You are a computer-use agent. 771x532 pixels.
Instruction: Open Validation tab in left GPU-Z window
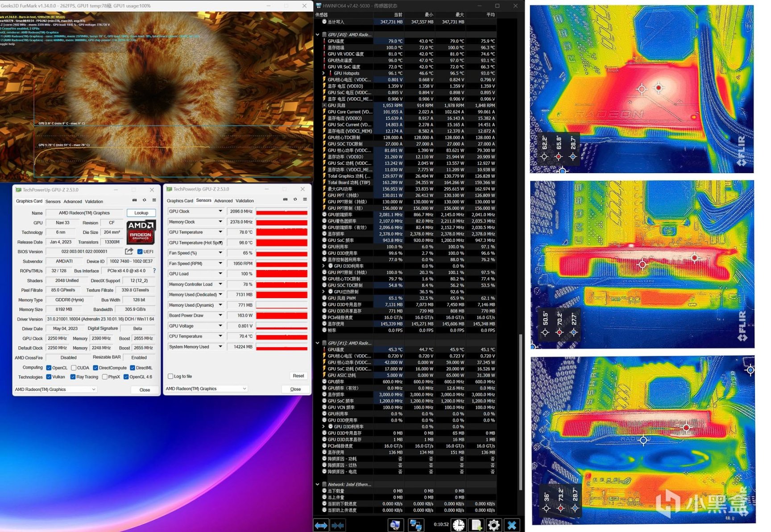click(94, 201)
